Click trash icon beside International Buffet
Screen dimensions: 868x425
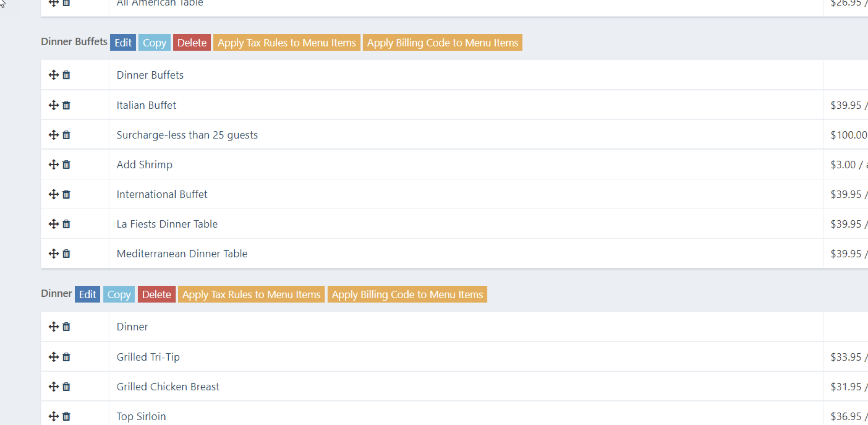click(66, 194)
